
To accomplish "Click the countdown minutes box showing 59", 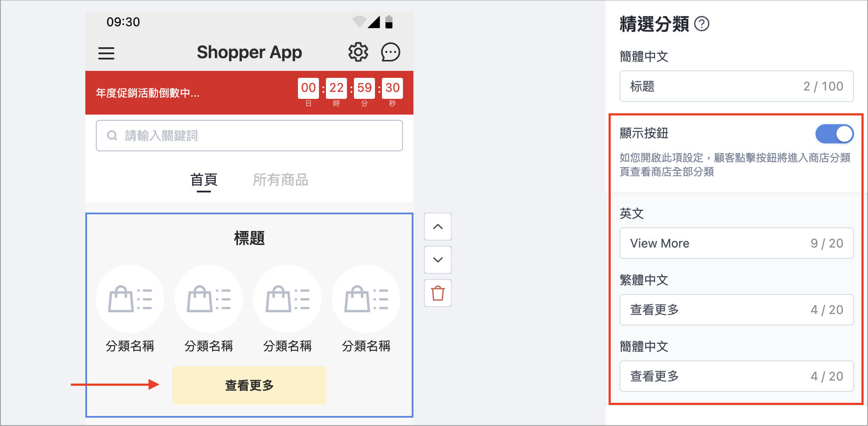I will 364,88.
